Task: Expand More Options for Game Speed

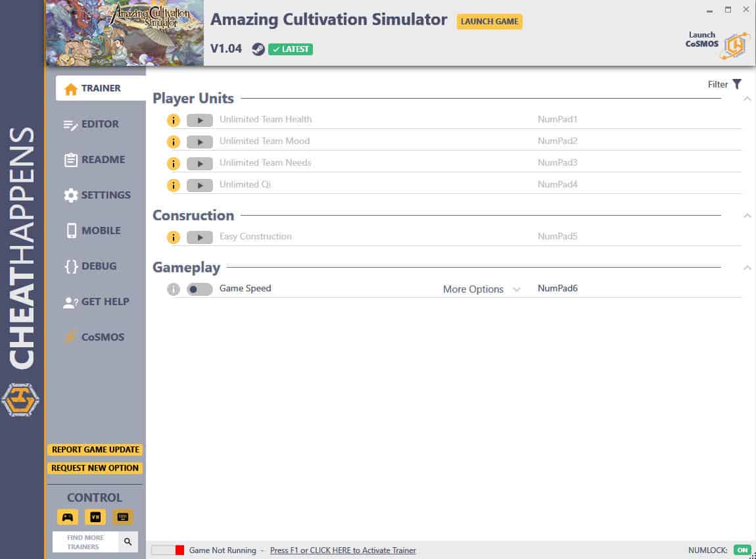Action: click(482, 289)
